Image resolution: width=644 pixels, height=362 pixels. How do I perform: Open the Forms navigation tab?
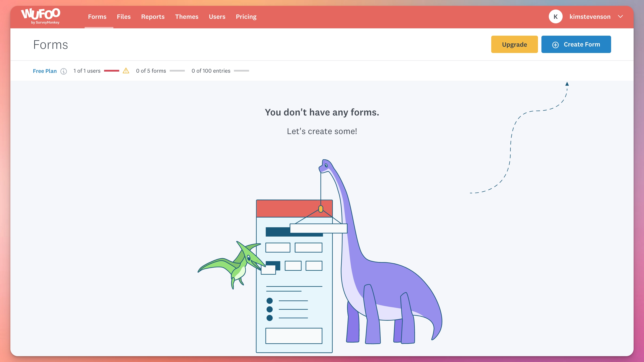97,17
